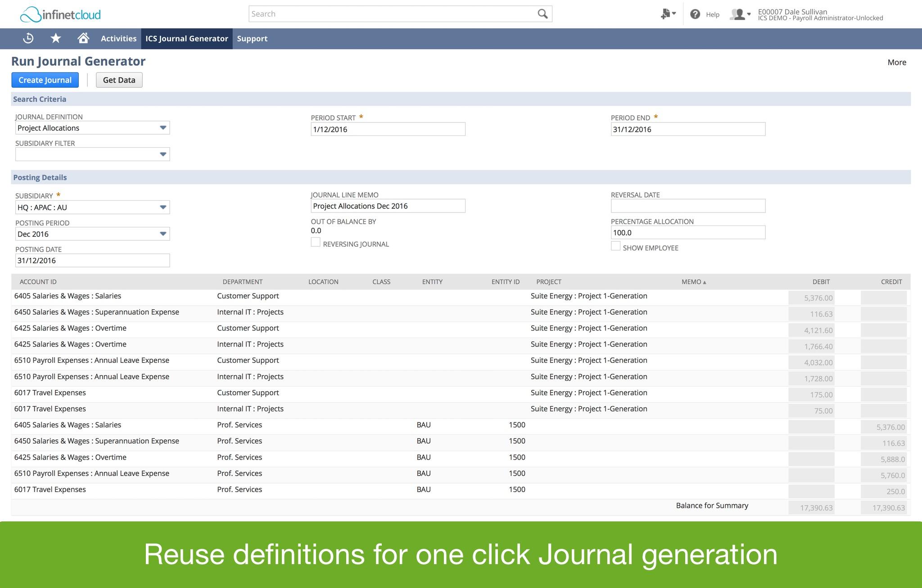
Task: Go to the Home icon
Action: click(x=83, y=38)
